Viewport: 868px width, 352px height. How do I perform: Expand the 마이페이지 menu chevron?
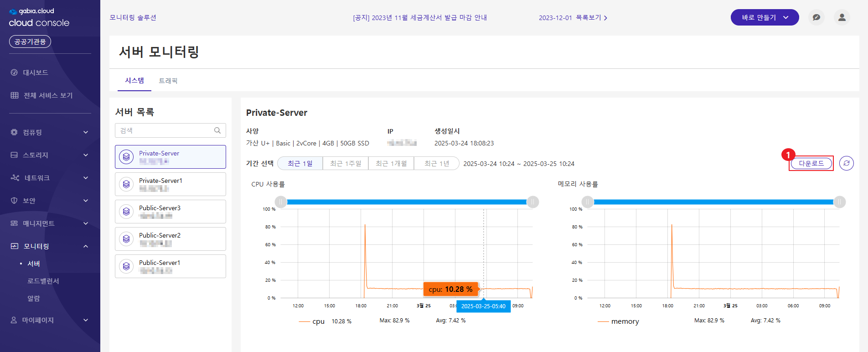pos(86,320)
